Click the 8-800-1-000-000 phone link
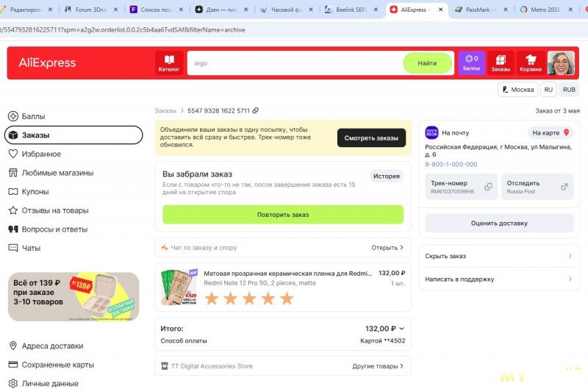The image size is (588, 389). click(x=451, y=164)
